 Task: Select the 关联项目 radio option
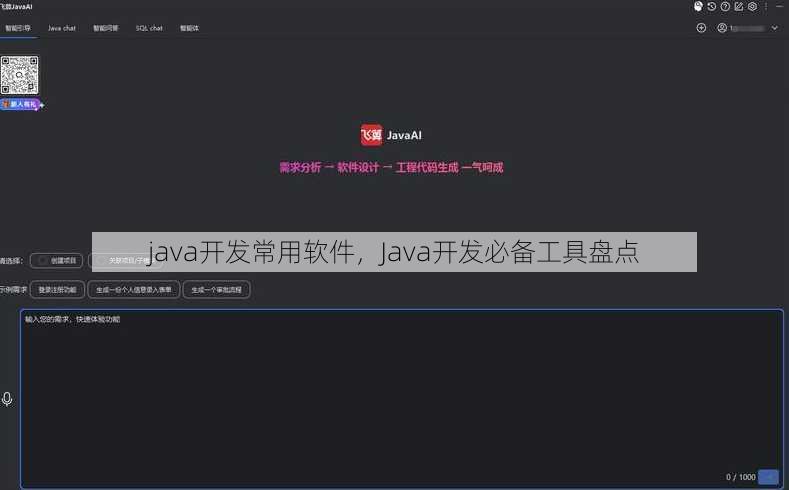tap(126, 261)
